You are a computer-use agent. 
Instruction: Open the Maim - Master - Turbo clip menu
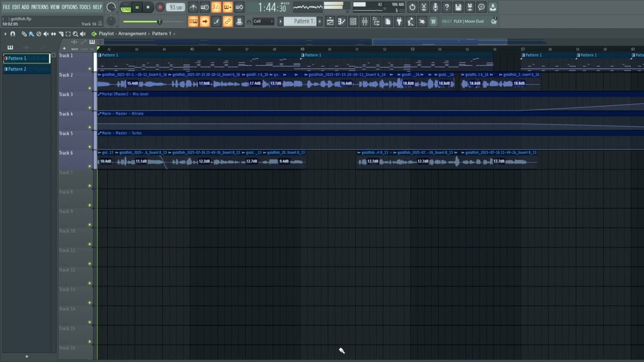click(x=100, y=133)
